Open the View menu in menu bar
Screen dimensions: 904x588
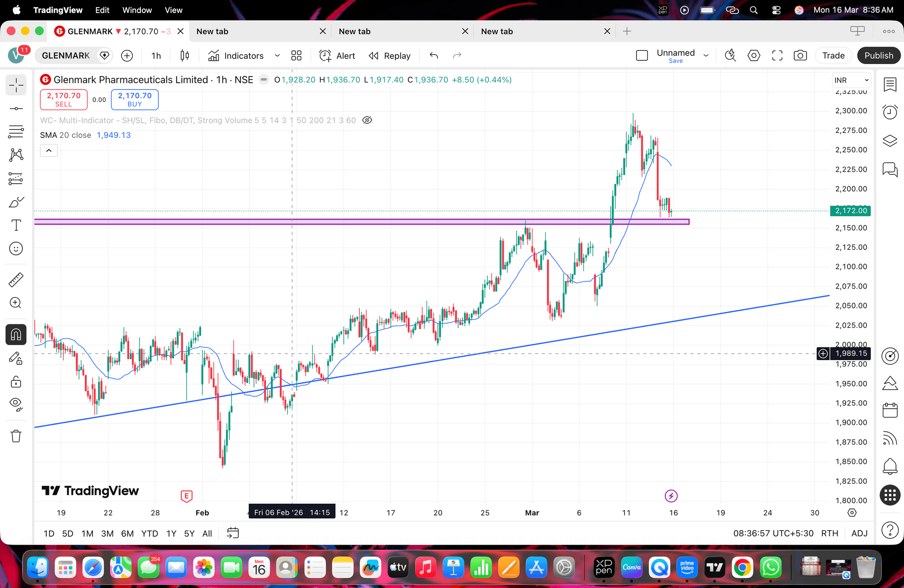pyautogui.click(x=173, y=10)
